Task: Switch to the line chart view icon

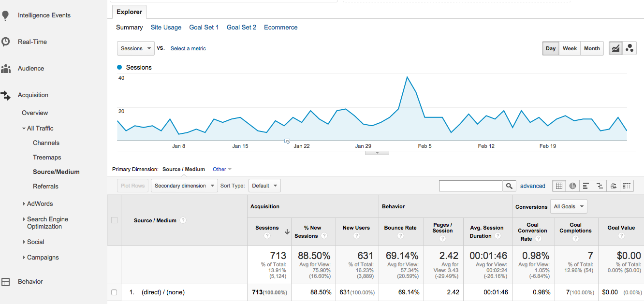Action: click(x=615, y=48)
